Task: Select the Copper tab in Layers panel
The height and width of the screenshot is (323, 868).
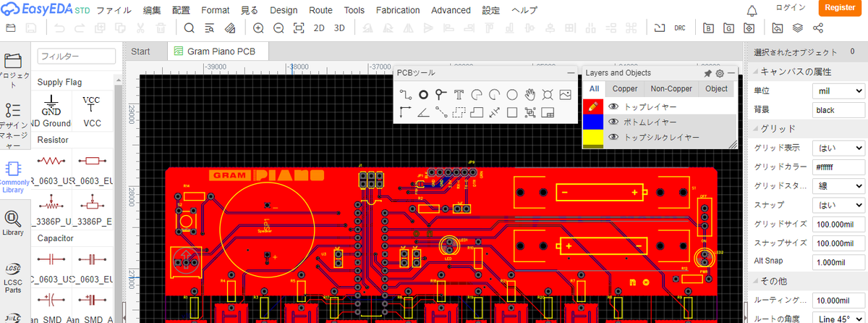Action: pos(625,89)
